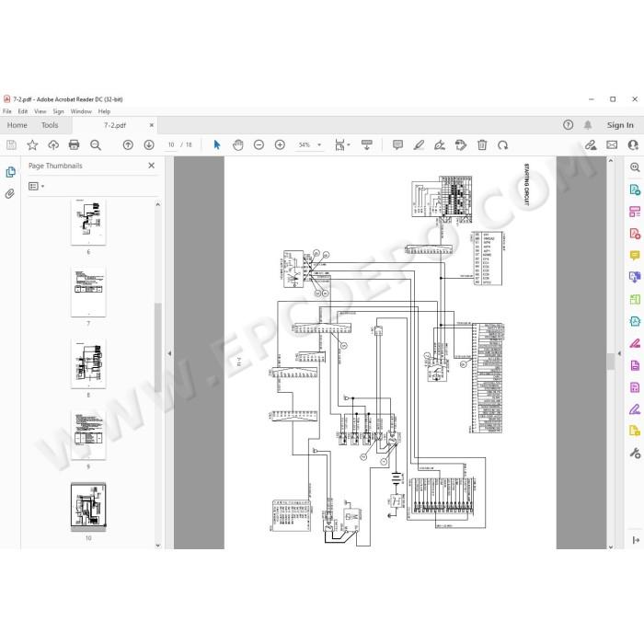The height and width of the screenshot is (644, 644).
Task: Open notifications bell icon
Action: tap(588, 125)
